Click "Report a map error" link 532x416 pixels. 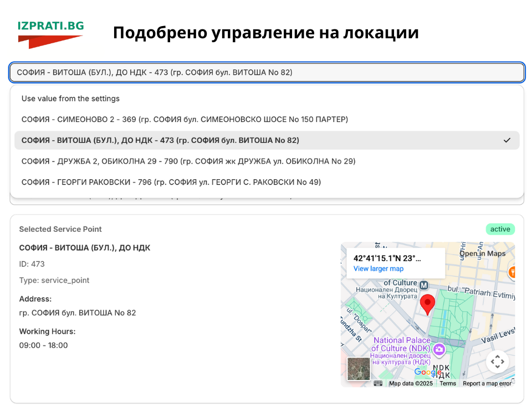click(487, 383)
